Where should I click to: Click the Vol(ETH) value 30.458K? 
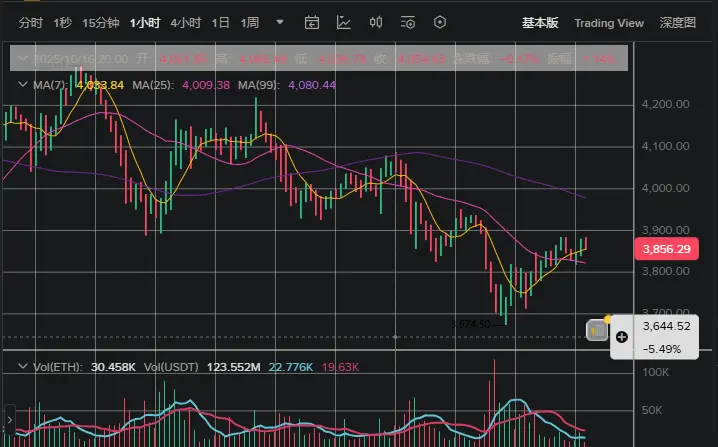point(113,367)
